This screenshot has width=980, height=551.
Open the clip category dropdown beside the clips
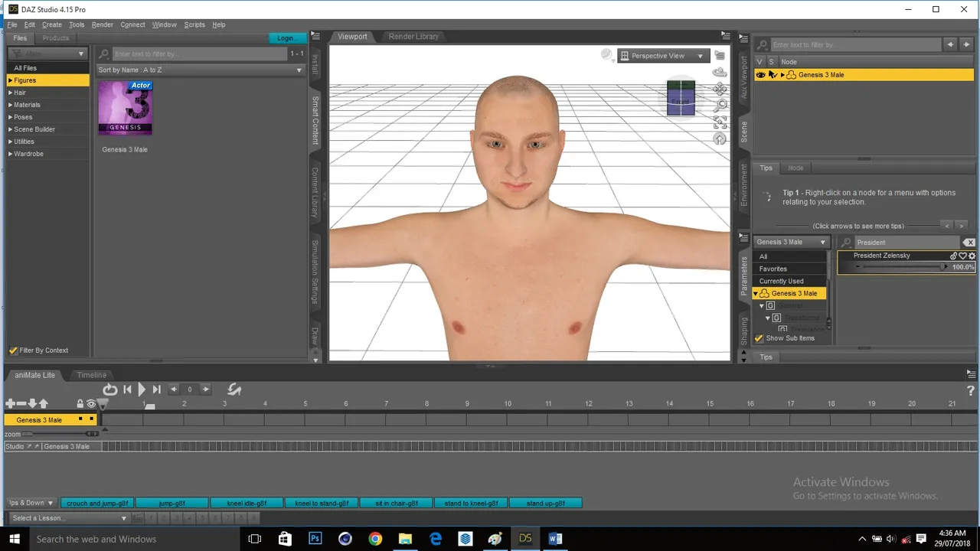31,503
